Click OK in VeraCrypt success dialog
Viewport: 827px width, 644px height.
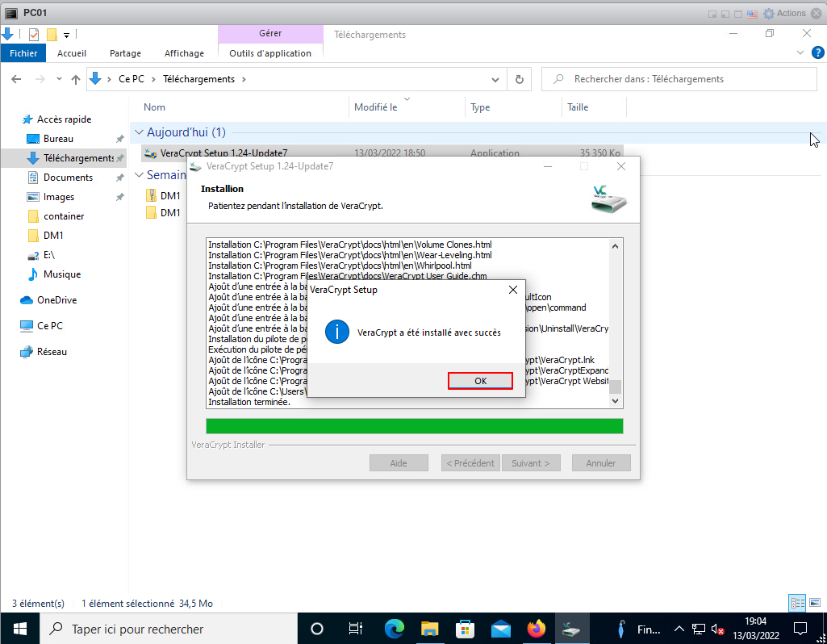480,381
